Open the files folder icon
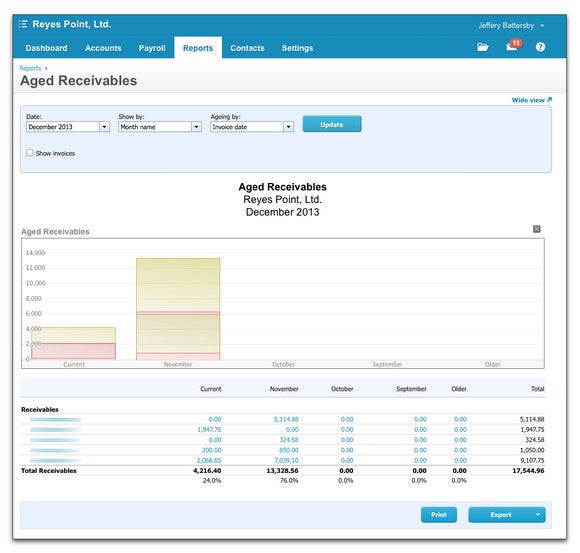The height and width of the screenshot is (553, 580). (482, 47)
